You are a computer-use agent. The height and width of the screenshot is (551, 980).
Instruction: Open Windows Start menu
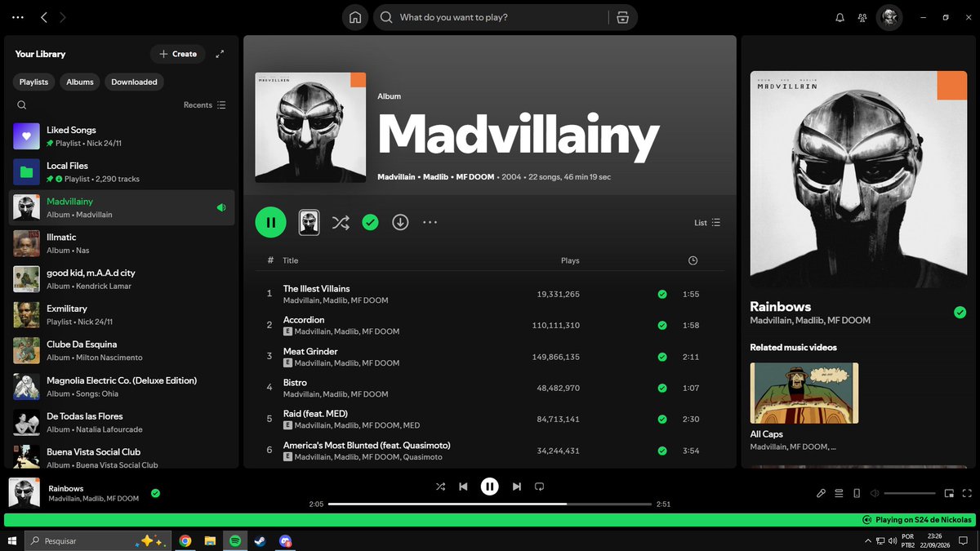[x=12, y=540]
